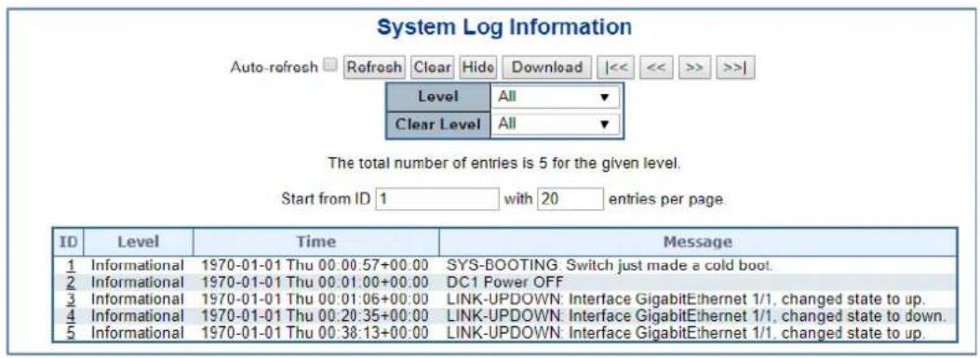Select the 00:01:06 link up message
This screenshot has height=358, width=980.
click(685, 298)
